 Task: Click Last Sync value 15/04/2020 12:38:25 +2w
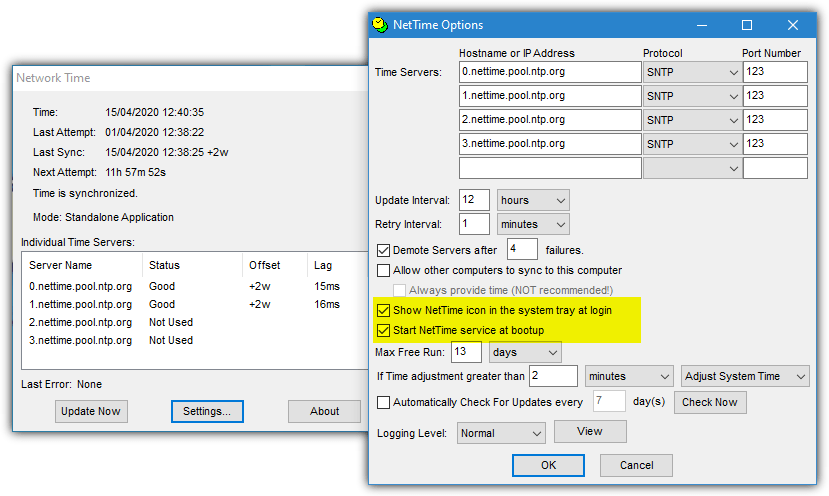pyautogui.click(x=167, y=152)
